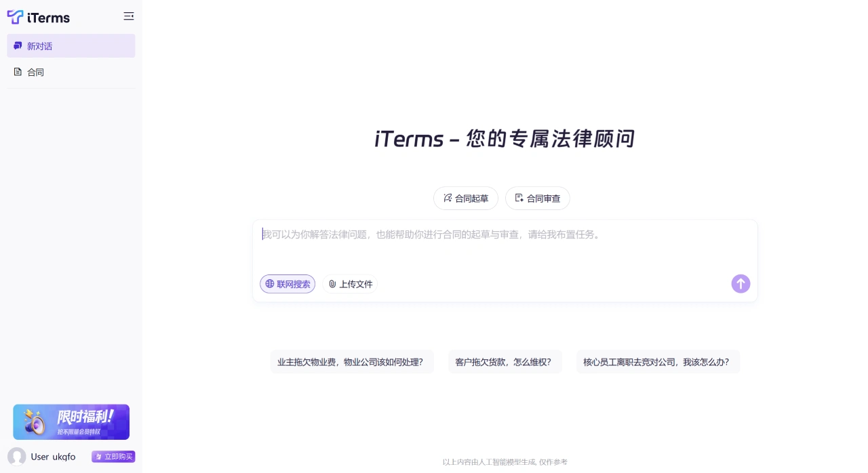Click the globe icon in 联网搜索
Viewport: 868px width, 473px height.
(269, 284)
